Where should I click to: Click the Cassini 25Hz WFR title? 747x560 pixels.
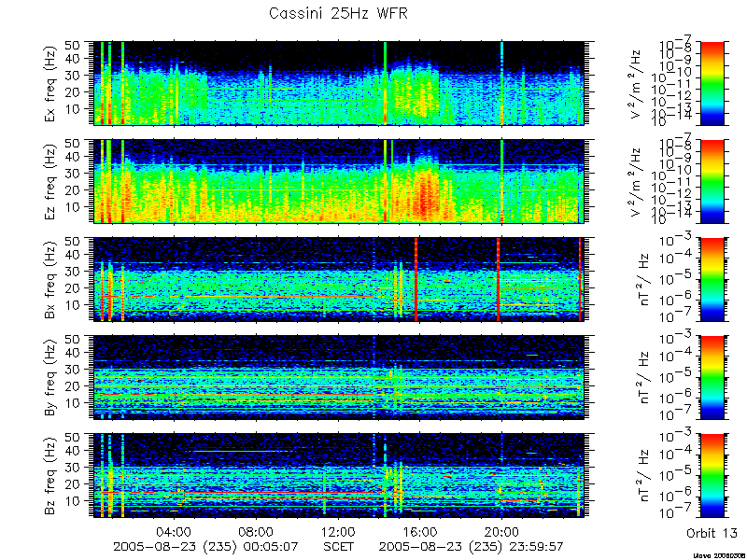pos(338,13)
